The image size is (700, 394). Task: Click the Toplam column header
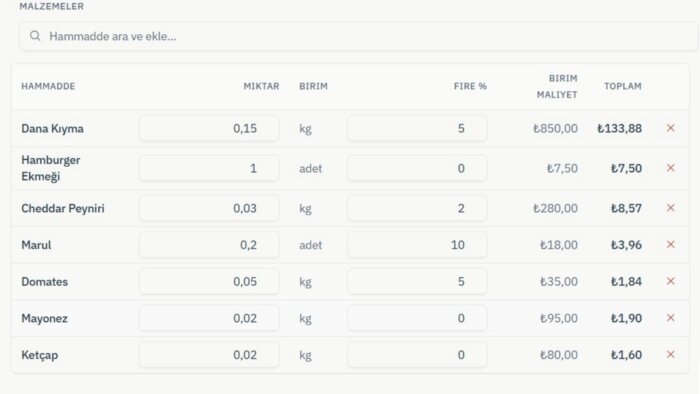tap(623, 86)
